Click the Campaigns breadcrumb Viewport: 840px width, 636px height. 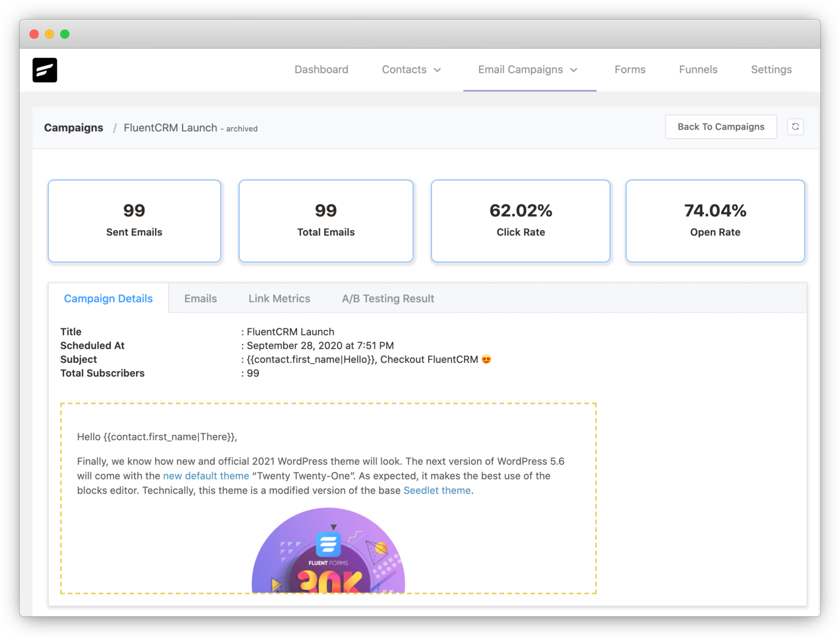[x=73, y=127]
